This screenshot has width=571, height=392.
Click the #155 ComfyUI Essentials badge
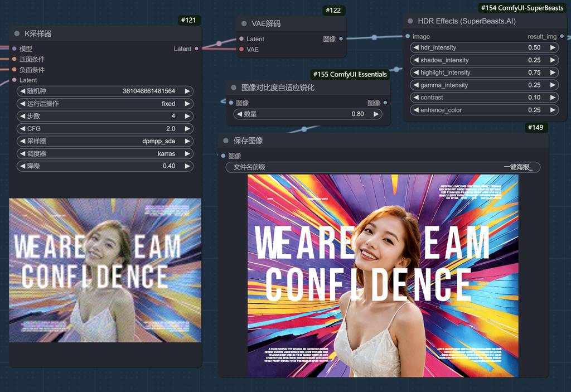point(350,74)
